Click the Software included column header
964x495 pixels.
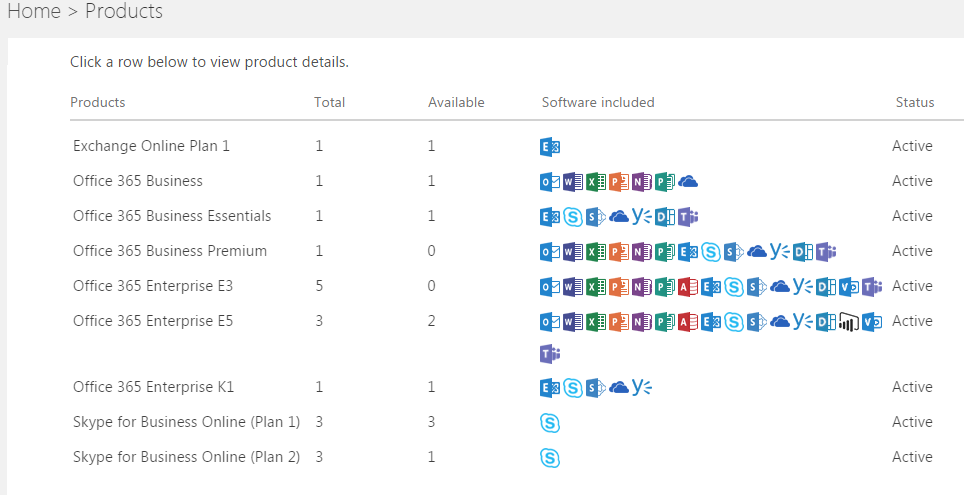tap(598, 102)
